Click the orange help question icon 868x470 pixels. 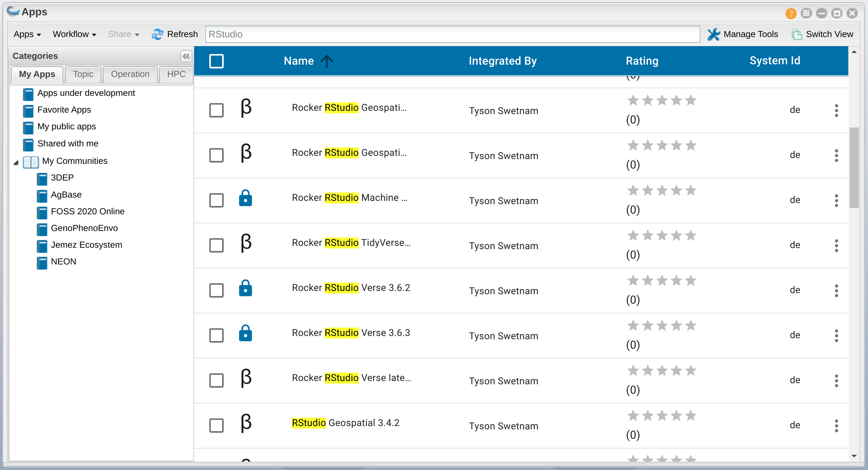point(791,13)
